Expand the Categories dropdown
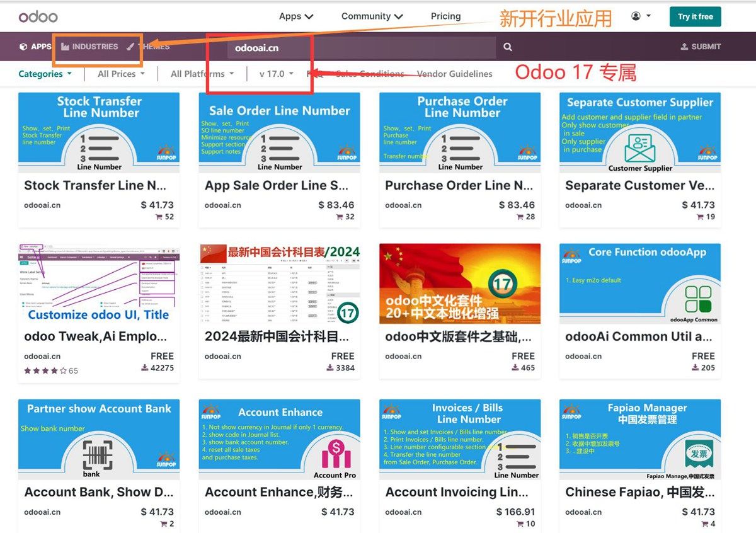The width and height of the screenshot is (756, 533). click(x=44, y=74)
